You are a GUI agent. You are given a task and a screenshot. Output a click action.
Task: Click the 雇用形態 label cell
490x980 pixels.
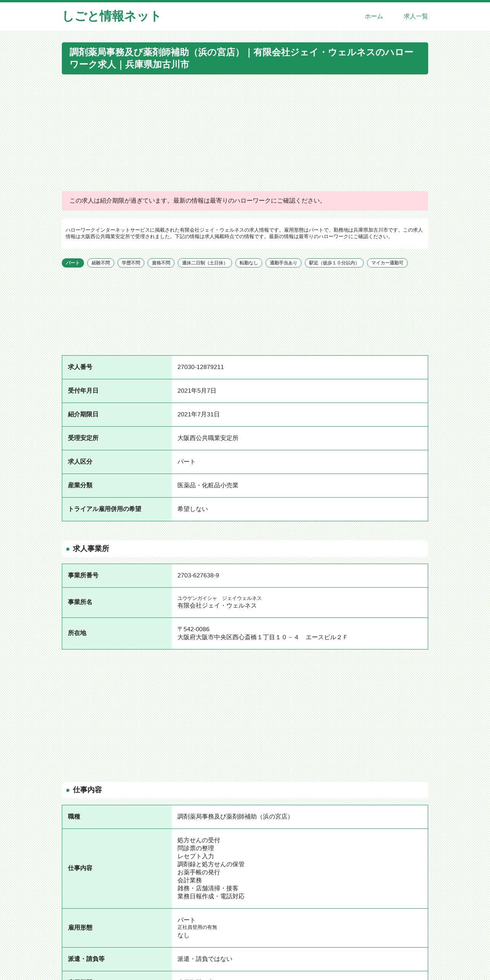pos(117,928)
